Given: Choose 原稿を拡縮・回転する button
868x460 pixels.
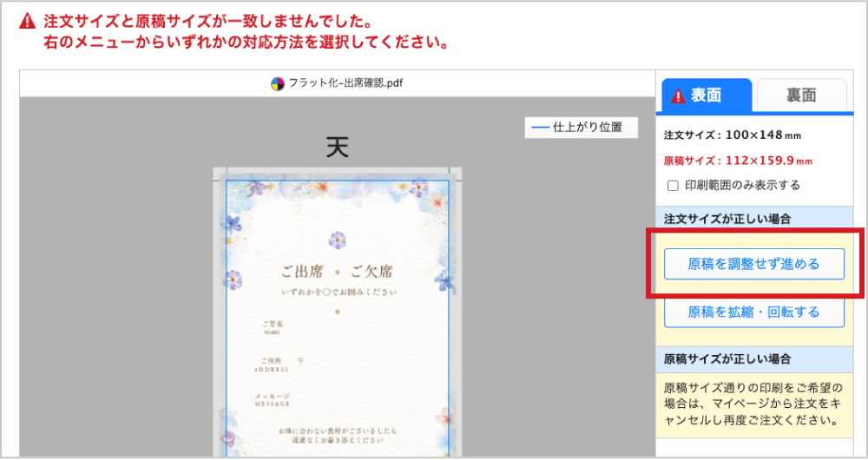Looking at the screenshot, I should 754,312.
